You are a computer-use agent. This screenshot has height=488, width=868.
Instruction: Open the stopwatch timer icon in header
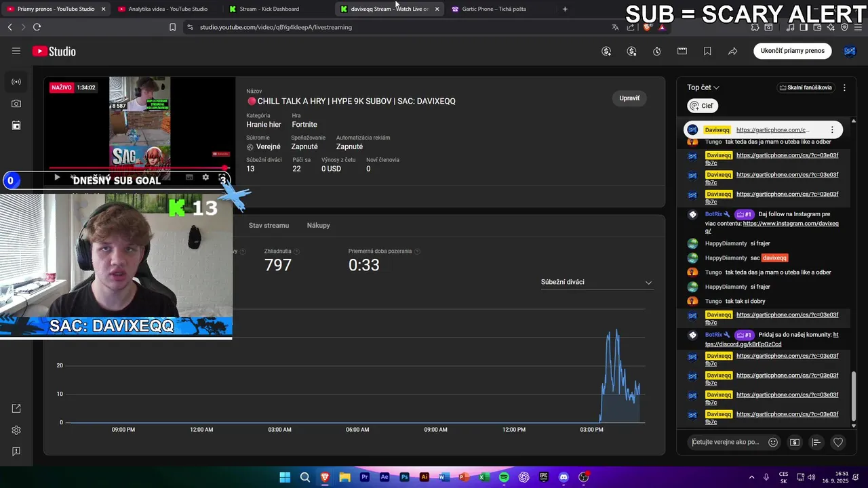(x=656, y=52)
